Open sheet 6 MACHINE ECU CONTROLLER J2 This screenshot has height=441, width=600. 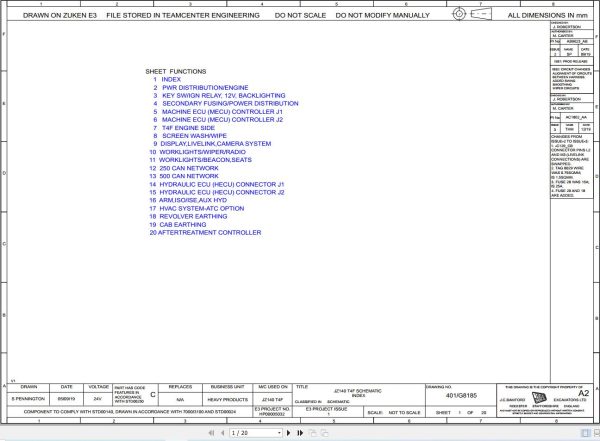[218, 120]
